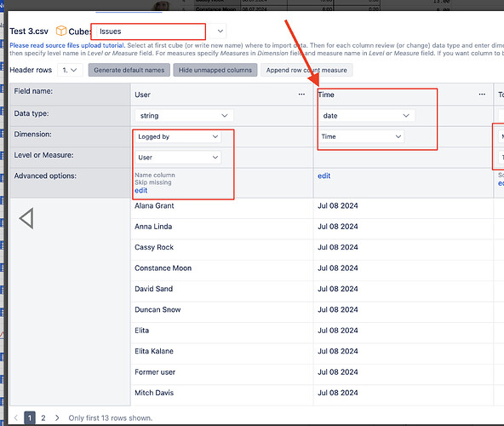Switch to page 2 of rows
The image size is (504, 426).
click(43, 418)
